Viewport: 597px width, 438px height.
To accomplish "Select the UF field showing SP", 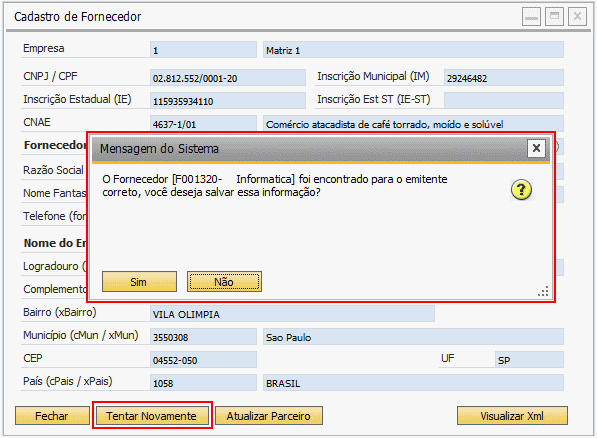I will click(529, 360).
